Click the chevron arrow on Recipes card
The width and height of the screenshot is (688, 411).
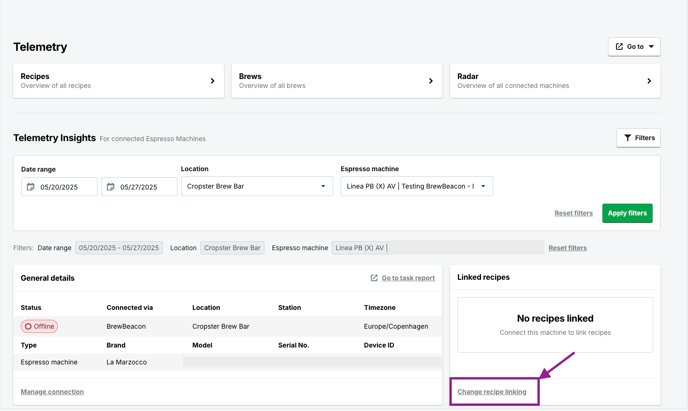coord(212,81)
